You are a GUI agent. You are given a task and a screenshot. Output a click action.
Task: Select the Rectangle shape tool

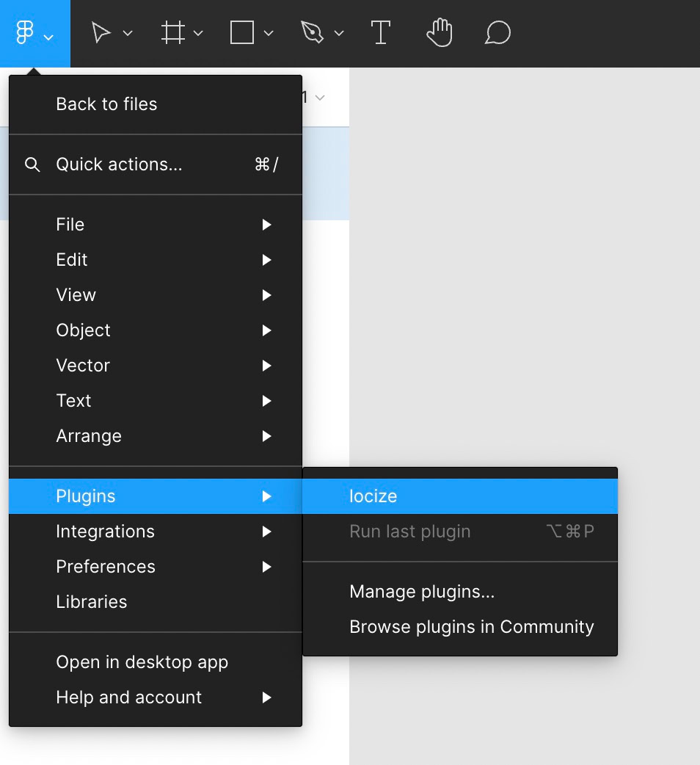pyautogui.click(x=242, y=33)
